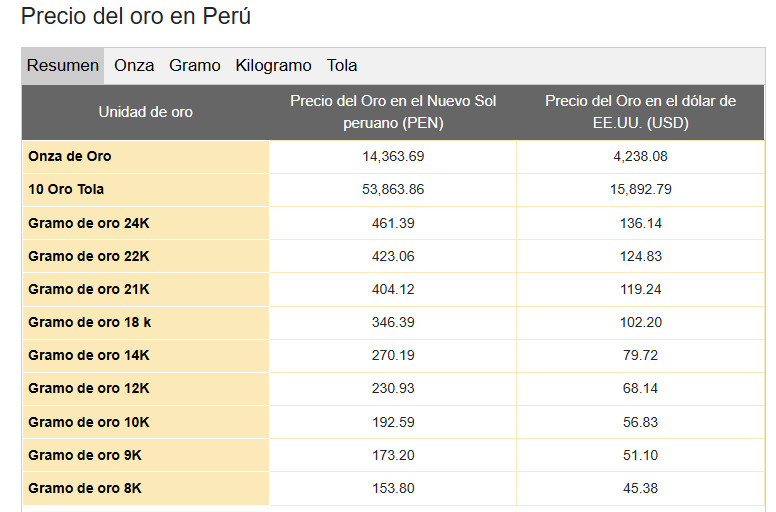Click the 'Gramo de oro 24K' row label
This screenshot has width=776, height=512.
click(x=89, y=223)
